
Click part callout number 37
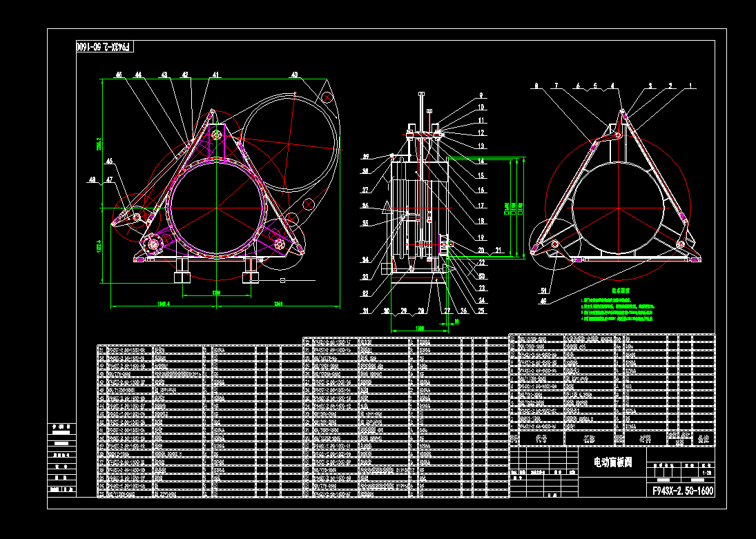pos(365,190)
